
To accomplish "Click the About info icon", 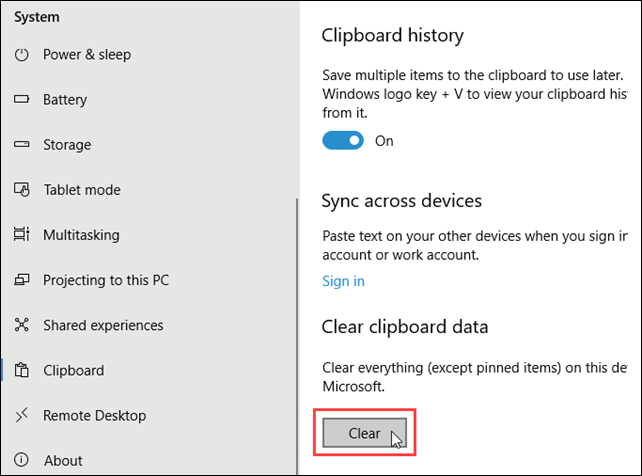I will (21, 460).
